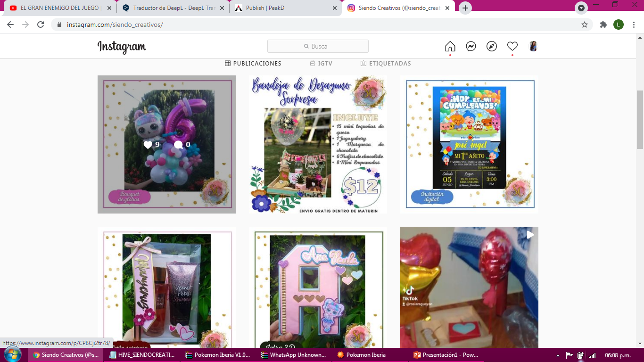Reload the current page
Screen dimensions: 644x362
(41, 25)
